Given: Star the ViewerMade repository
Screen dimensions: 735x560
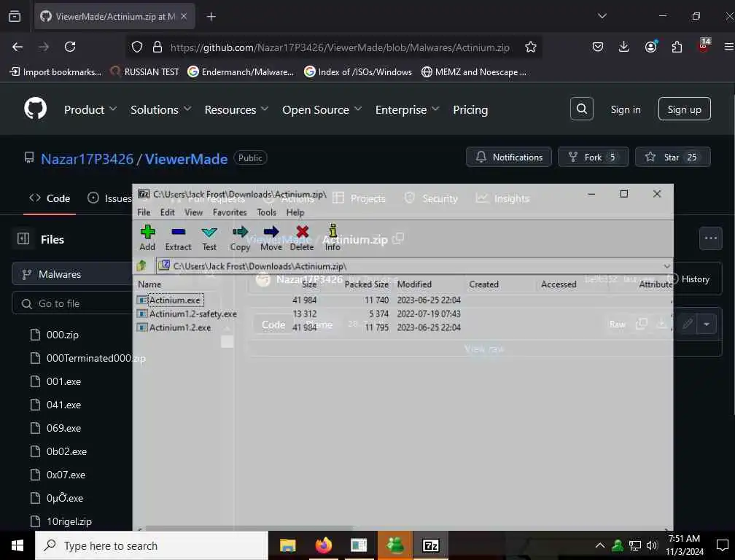Looking at the screenshot, I should [672, 157].
